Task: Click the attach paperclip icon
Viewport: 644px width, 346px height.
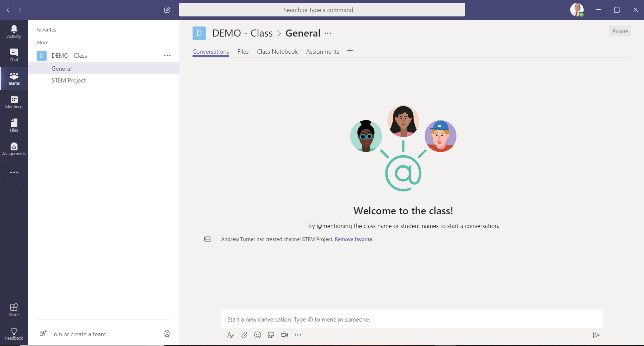Action: 244,335
